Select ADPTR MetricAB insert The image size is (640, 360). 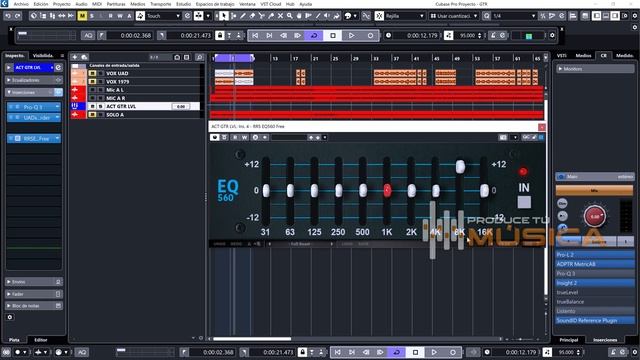[595, 264]
